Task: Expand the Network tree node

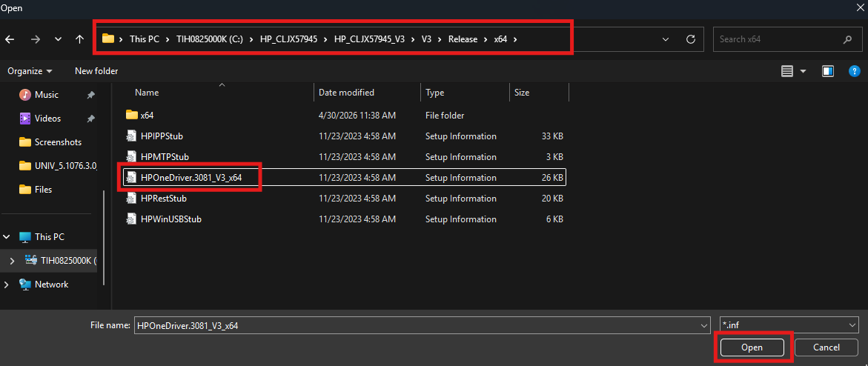Action: click(7, 285)
